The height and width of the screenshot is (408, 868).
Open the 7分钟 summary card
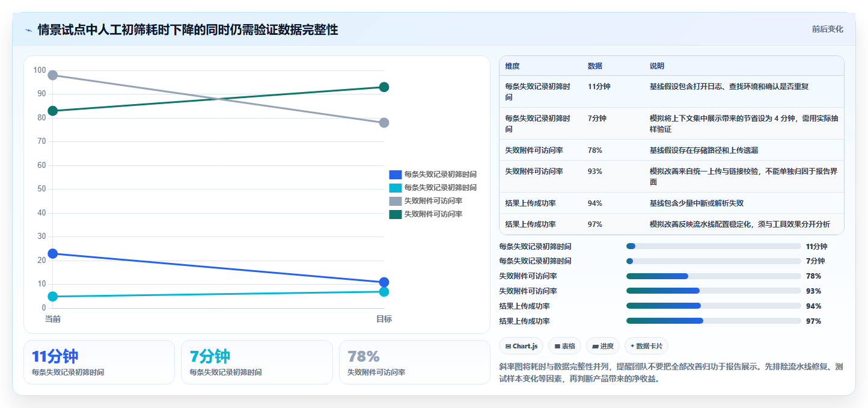point(257,362)
